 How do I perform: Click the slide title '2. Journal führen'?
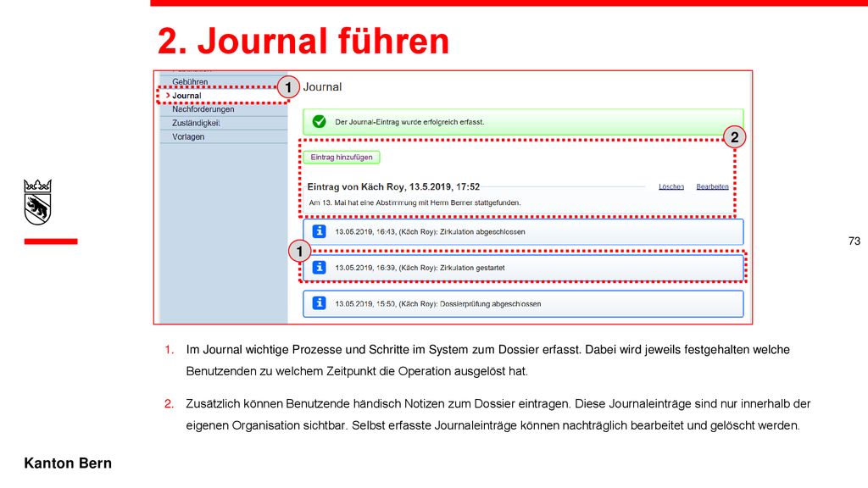click(303, 41)
